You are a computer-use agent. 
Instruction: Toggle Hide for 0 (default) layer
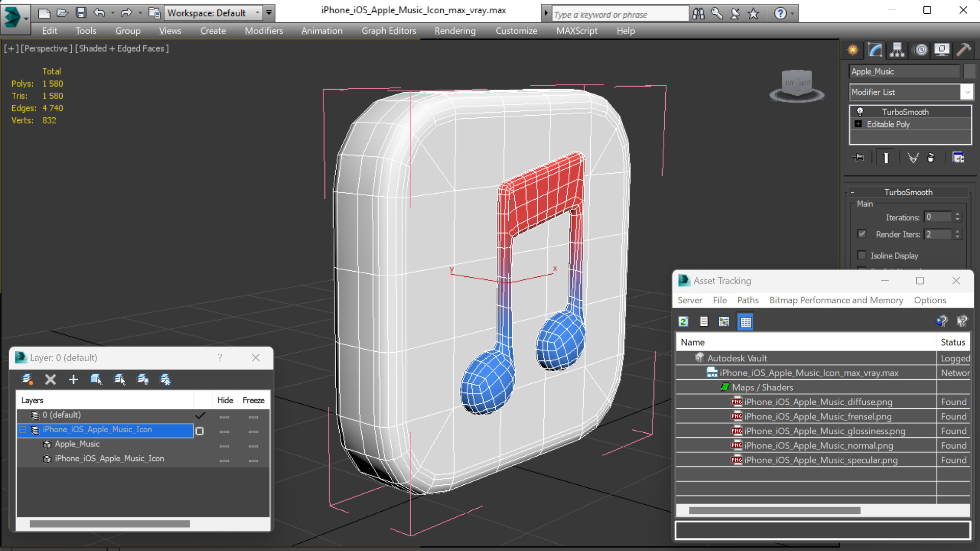[x=224, y=417]
